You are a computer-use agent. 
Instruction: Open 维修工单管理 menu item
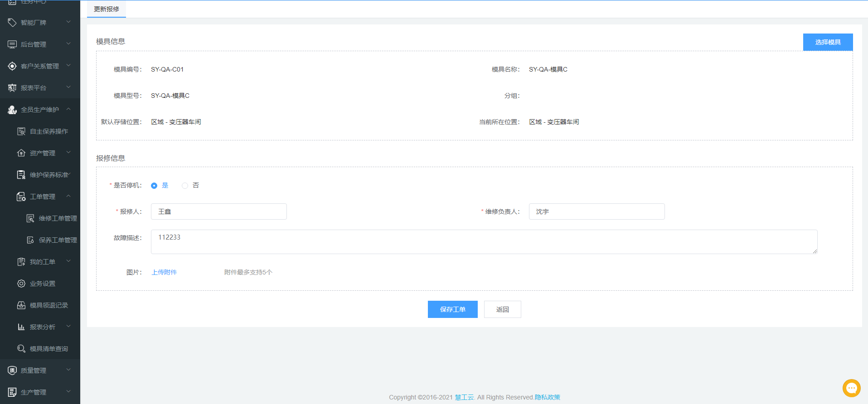click(x=58, y=218)
